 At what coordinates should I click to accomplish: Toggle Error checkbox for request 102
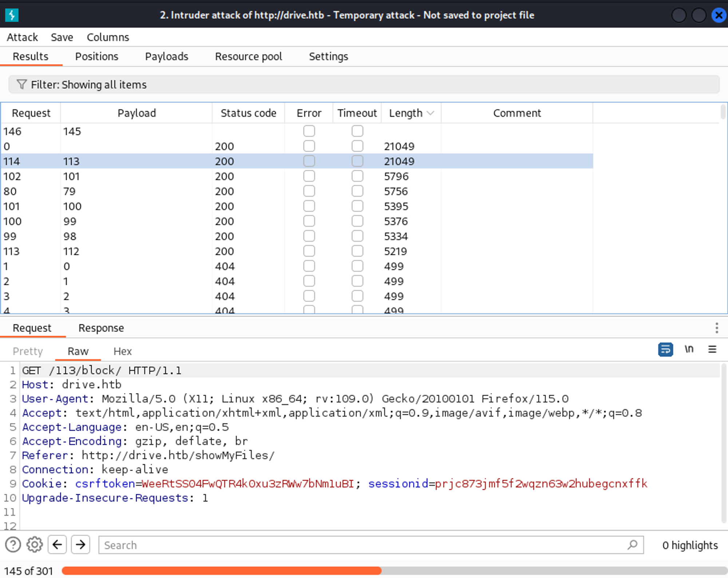[x=309, y=176]
